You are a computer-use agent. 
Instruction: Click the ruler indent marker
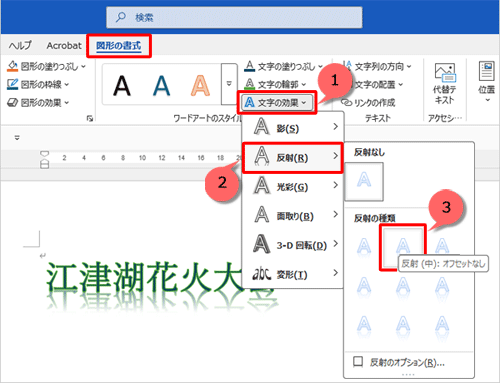pos(44,159)
